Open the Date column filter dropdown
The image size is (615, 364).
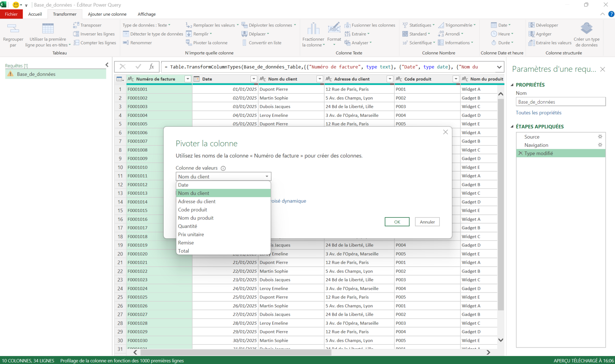pos(254,79)
